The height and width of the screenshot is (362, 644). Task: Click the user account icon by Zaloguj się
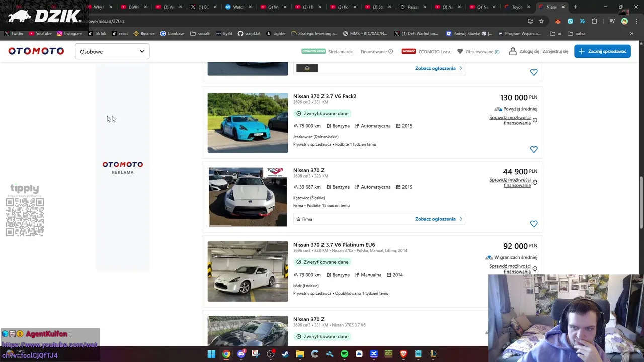(x=513, y=51)
